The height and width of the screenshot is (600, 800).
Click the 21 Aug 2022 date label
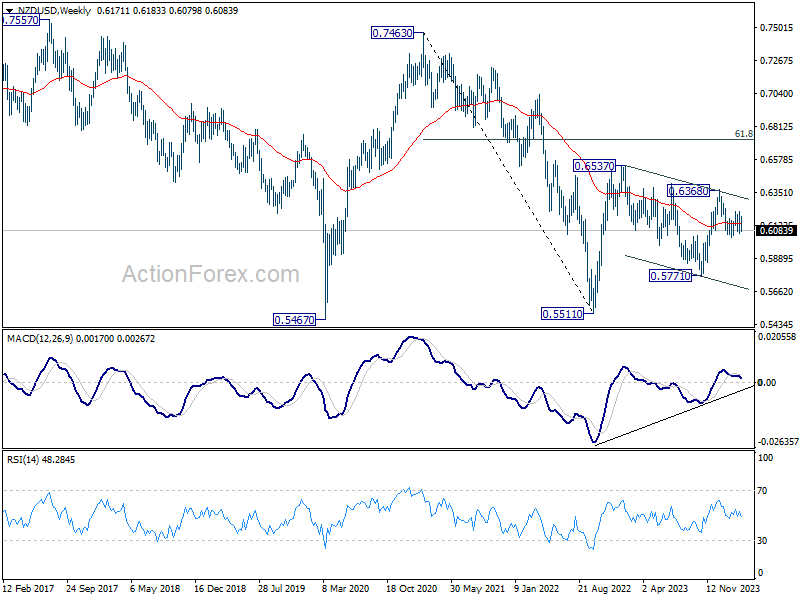604,589
